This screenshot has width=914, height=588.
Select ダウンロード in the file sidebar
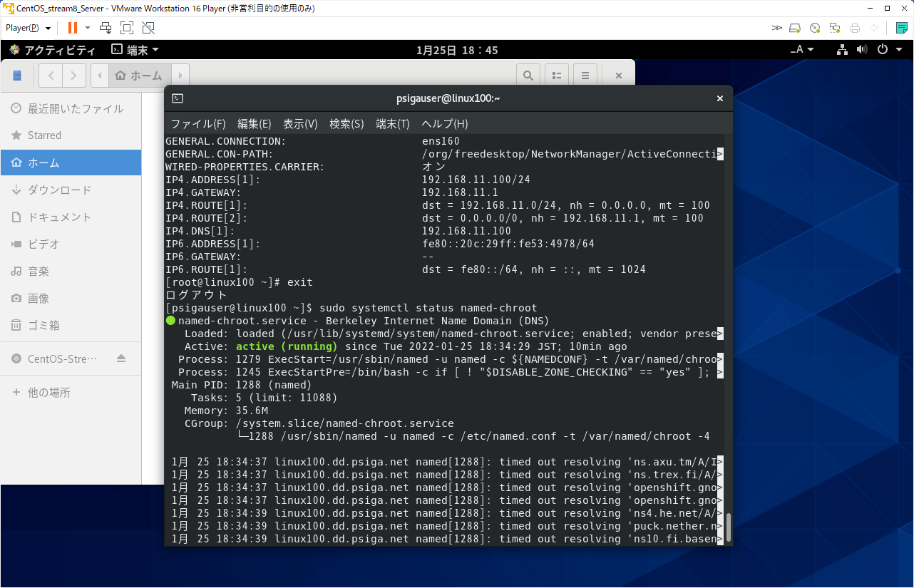click(59, 190)
